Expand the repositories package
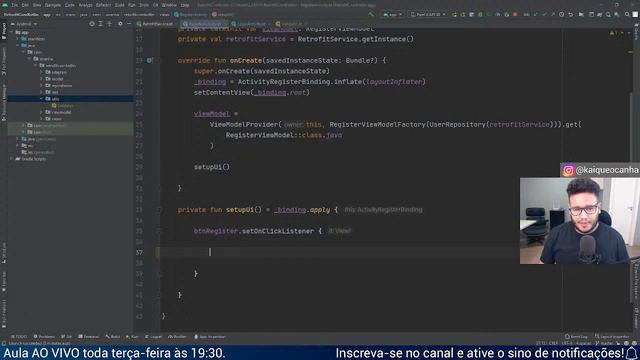 coord(42,86)
